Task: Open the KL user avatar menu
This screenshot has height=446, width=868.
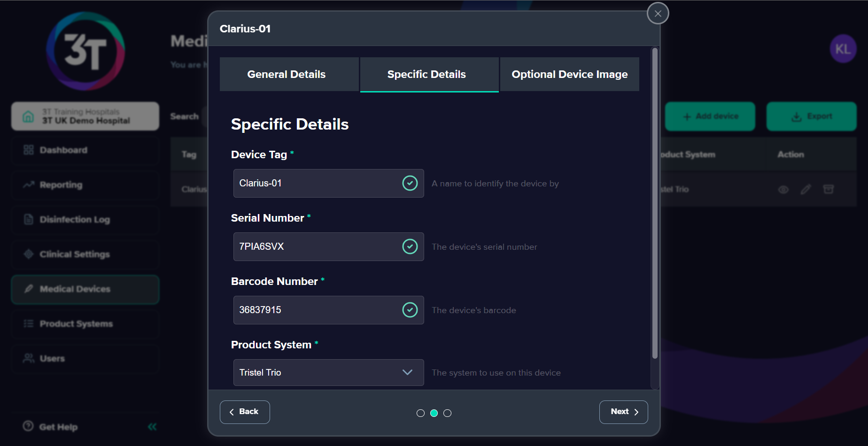Action: [x=843, y=49]
